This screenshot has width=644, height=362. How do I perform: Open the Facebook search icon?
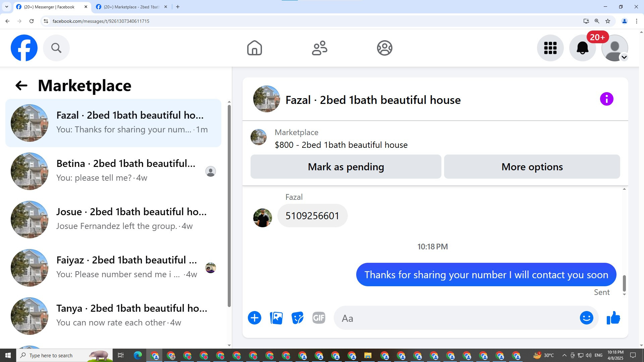coord(56,48)
